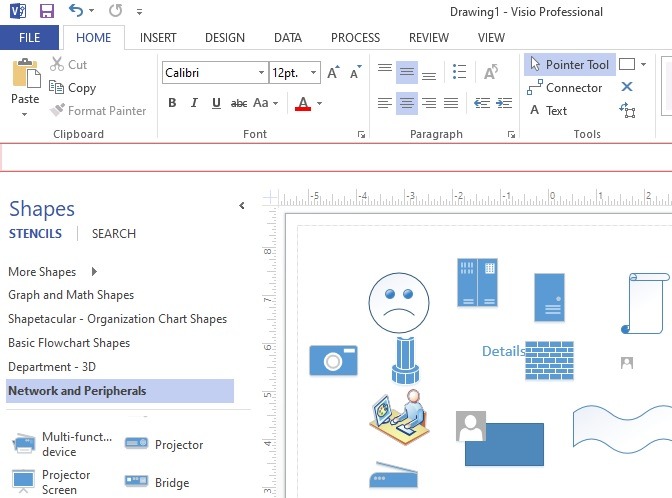Switch to the INSERT tab
This screenshot has height=498, width=672.
158,38
